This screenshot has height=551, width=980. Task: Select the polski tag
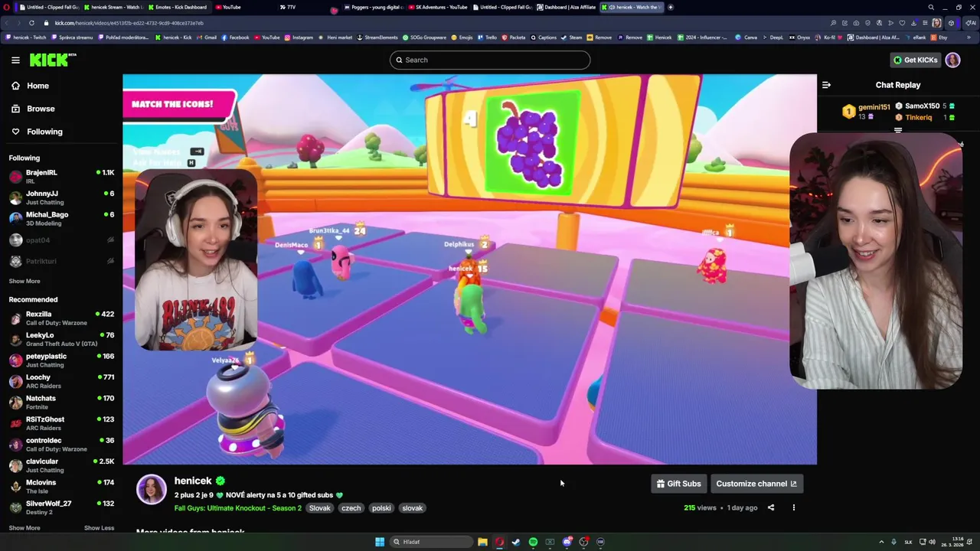coord(381,508)
